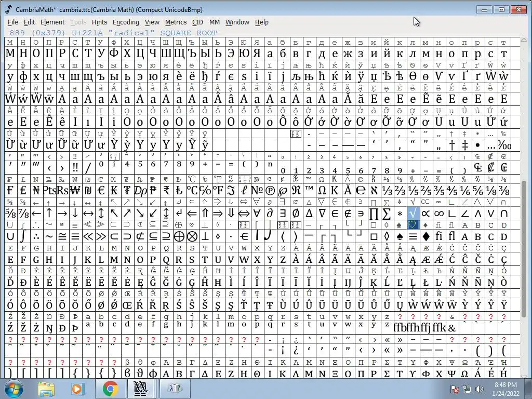Click the FontForge title bar app icon
The height and width of the screenshot is (399, 532).
8,9
